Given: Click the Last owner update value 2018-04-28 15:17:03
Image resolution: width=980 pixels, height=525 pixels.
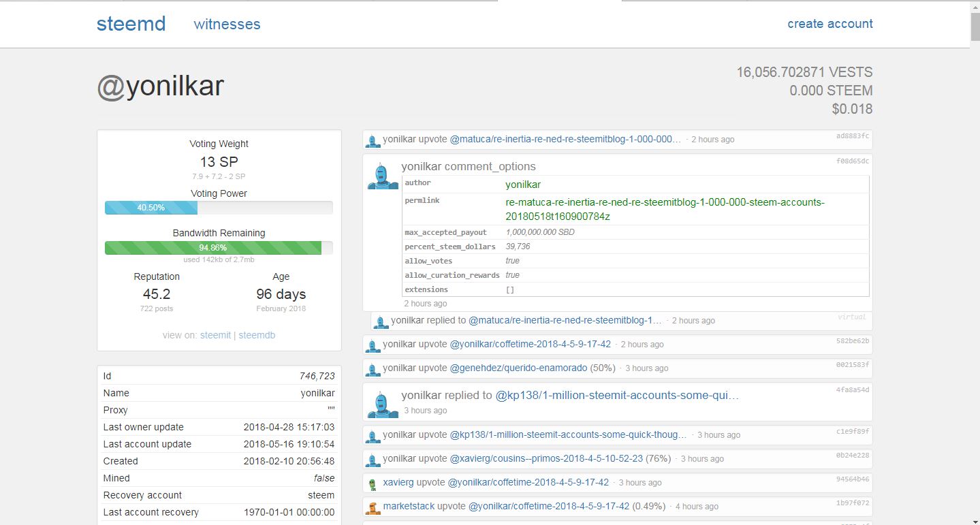Looking at the screenshot, I should pos(289,427).
